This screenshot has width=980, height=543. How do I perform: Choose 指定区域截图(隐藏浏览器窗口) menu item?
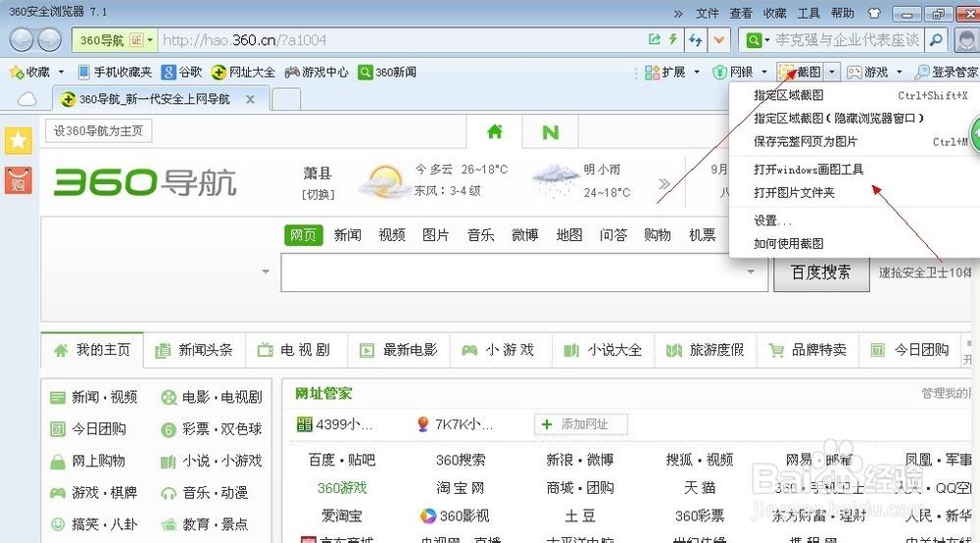click(x=855, y=118)
